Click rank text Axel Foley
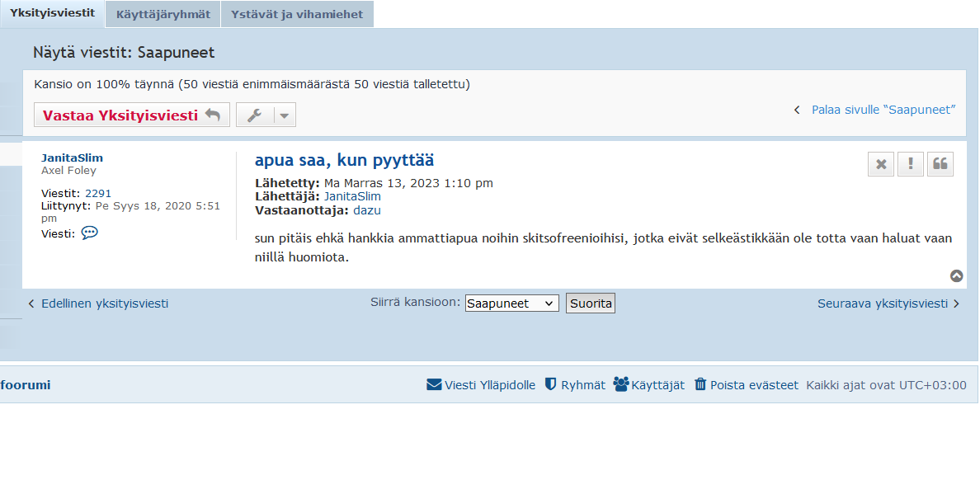This screenshot has width=980, height=494. click(68, 171)
